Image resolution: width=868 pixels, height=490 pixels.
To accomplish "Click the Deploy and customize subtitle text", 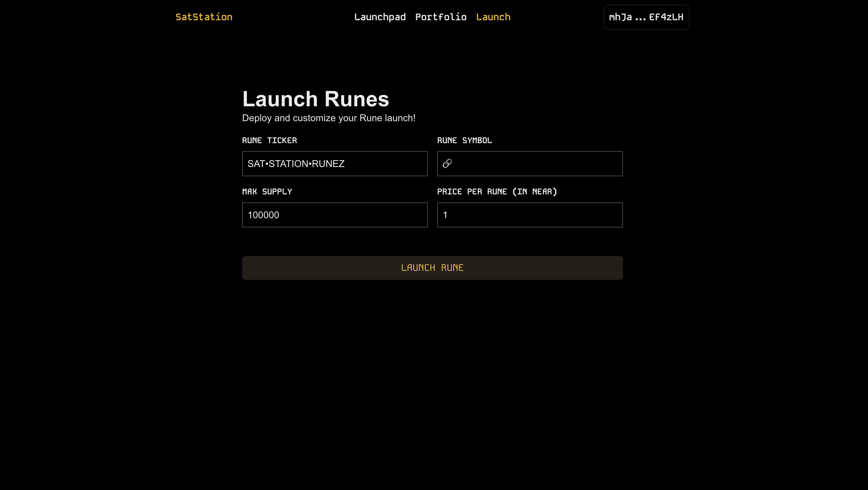I will (328, 118).
